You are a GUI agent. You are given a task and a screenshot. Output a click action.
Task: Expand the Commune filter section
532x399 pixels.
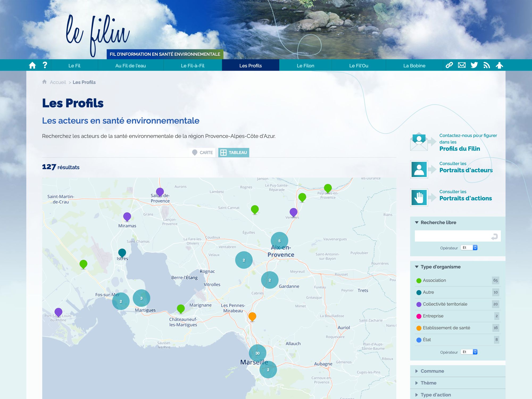(x=432, y=371)
